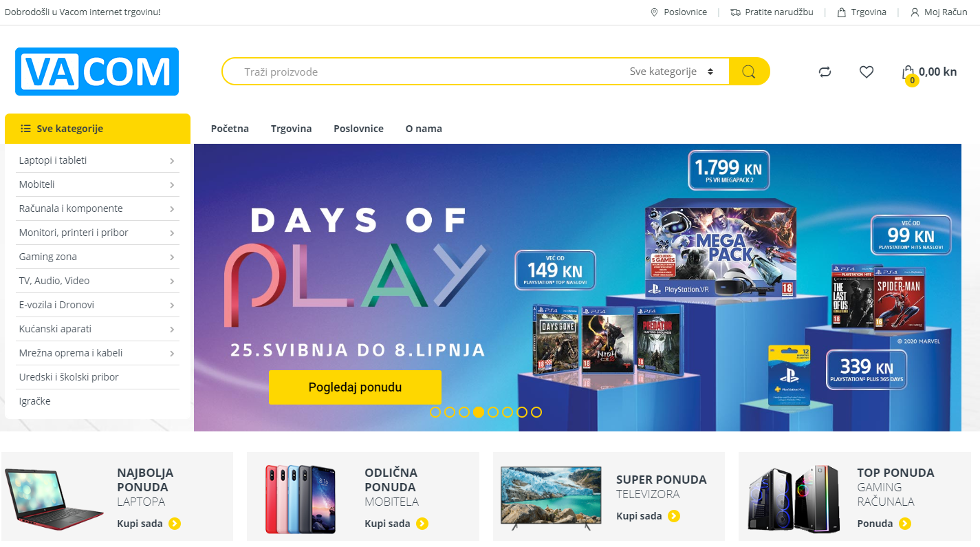Image resolution: width=980 pixels, height=547 pixels.
Task: Select the first carousel slide dot
Action: click(x=435, y=412)
